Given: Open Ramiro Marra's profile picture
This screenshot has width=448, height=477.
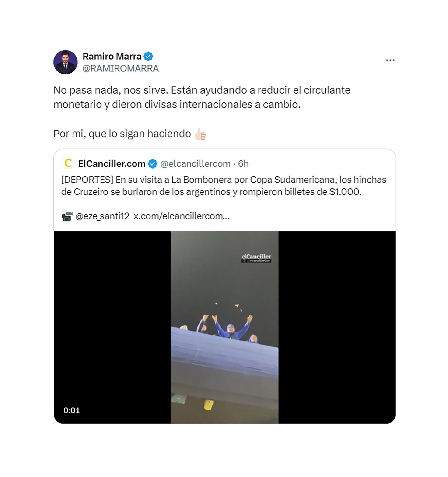Looking at the screenshot, I should [65, 62].
